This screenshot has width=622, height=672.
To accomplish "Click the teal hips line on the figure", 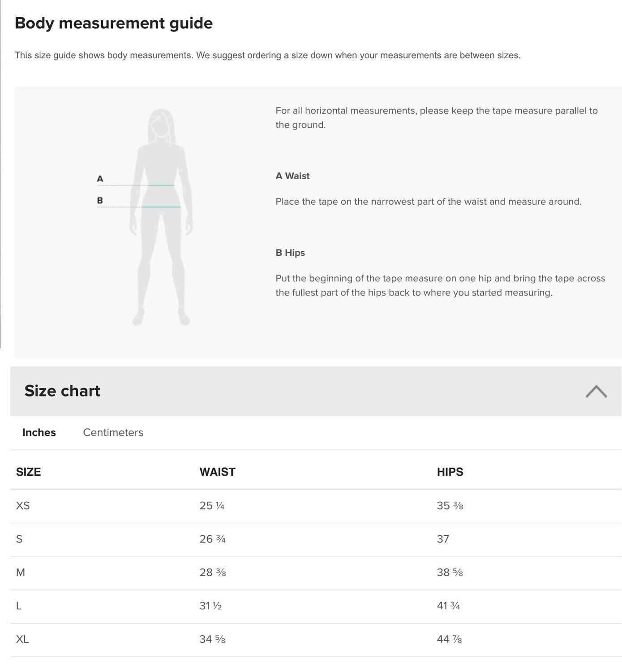I will 161,207.
